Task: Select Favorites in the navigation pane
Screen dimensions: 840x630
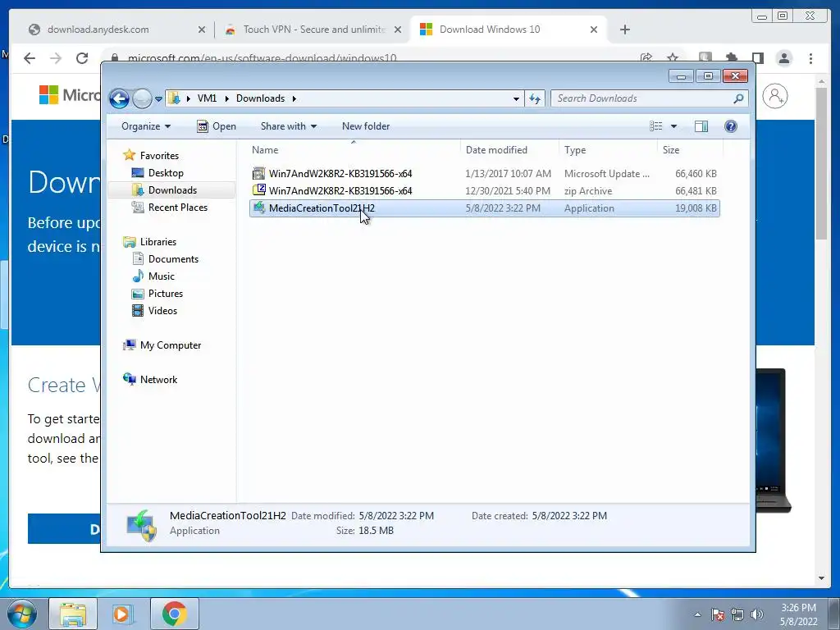Action: 159,155
